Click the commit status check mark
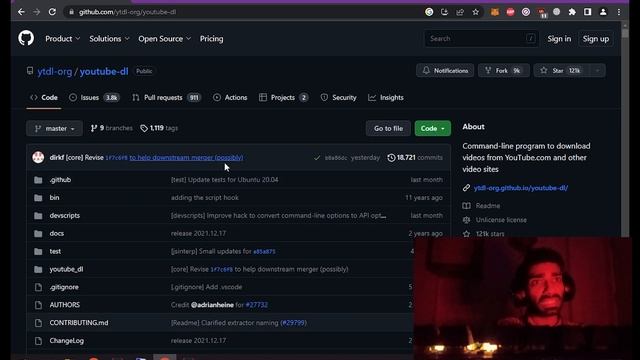640x360 pixels. [x=317, y=158]
